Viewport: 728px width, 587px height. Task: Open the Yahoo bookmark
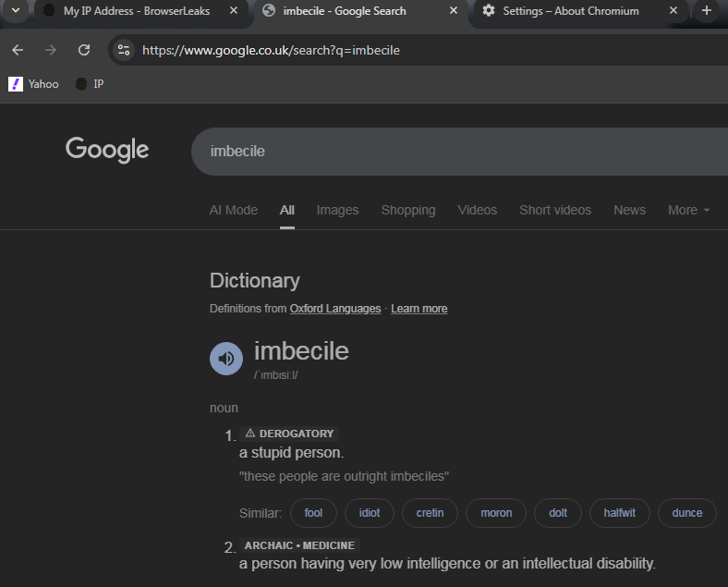coord(34,84)
